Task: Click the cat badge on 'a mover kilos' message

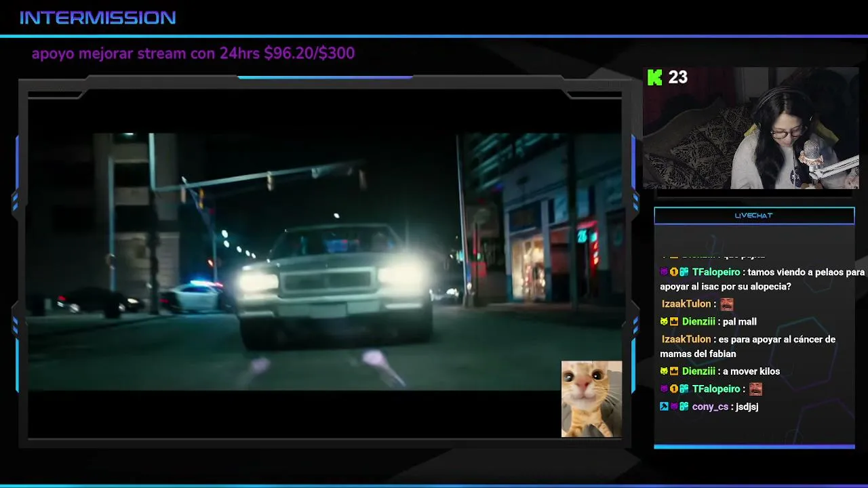Action: 665,371
